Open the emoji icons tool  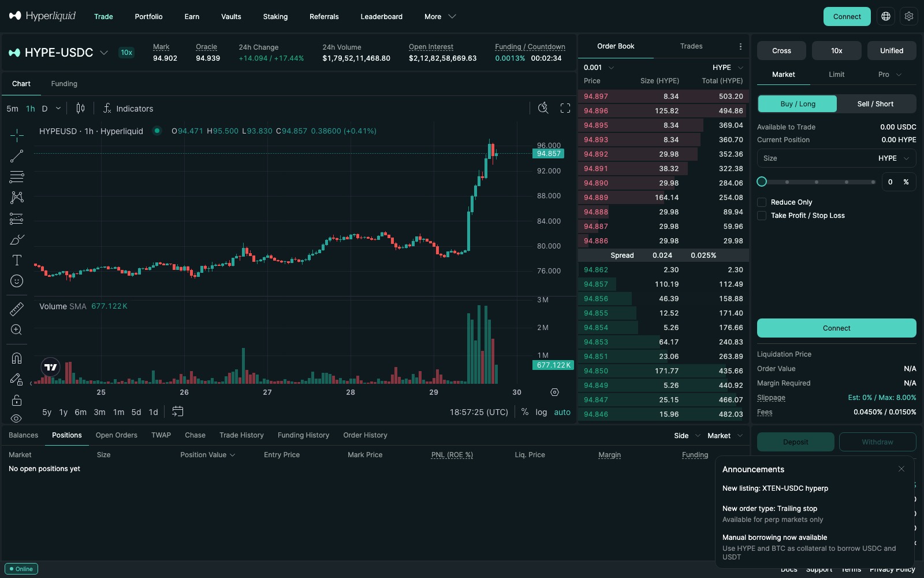pyautogui.click(x=17, y=281)
